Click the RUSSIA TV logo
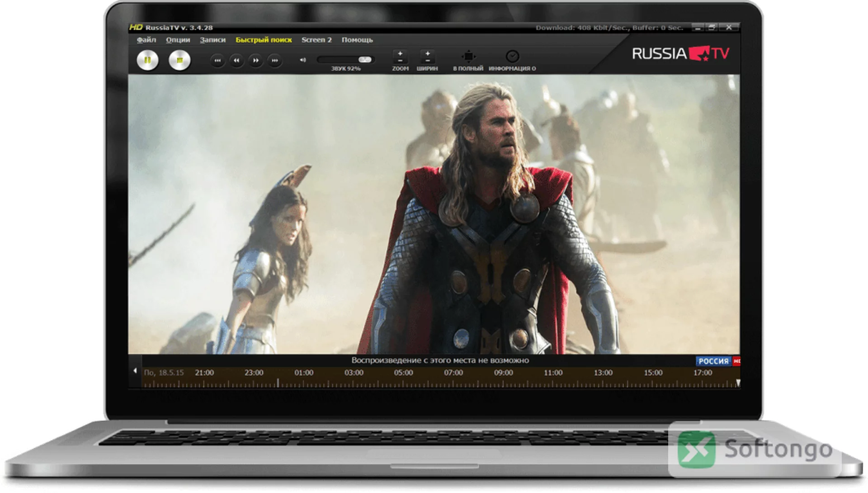 680,54
